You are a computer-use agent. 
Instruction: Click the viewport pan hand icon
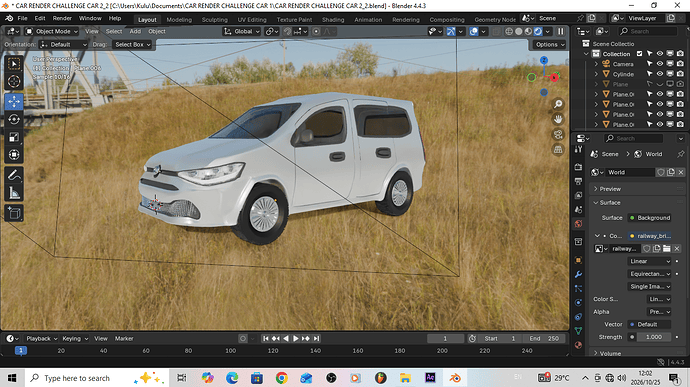558,119
